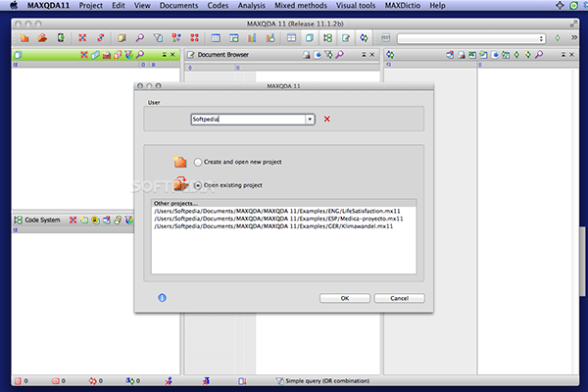Click the red document count icon in status bar
The height and width of the screenshot is (392, 588).
click(18, 381)
